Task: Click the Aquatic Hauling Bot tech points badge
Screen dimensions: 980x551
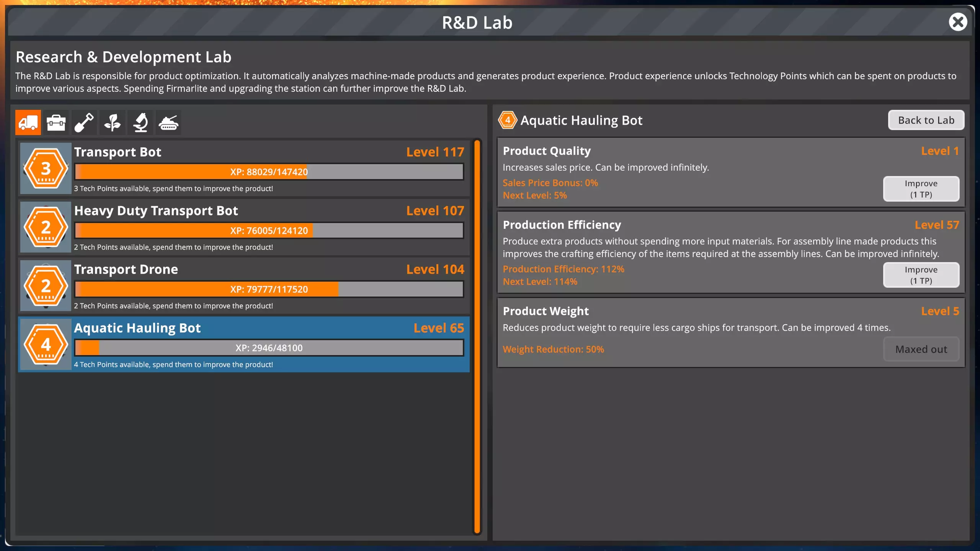Action: point(46,344)
